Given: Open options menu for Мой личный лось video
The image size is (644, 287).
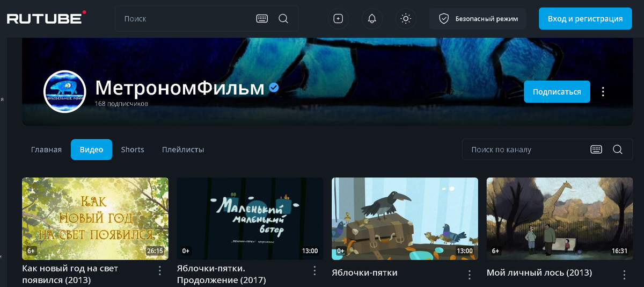Looking at the screenshot, I should [x=625, y=275].
